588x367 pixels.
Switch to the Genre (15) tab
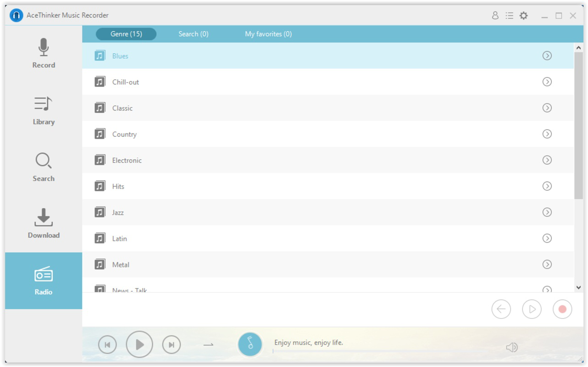click(x=126, y=34)
